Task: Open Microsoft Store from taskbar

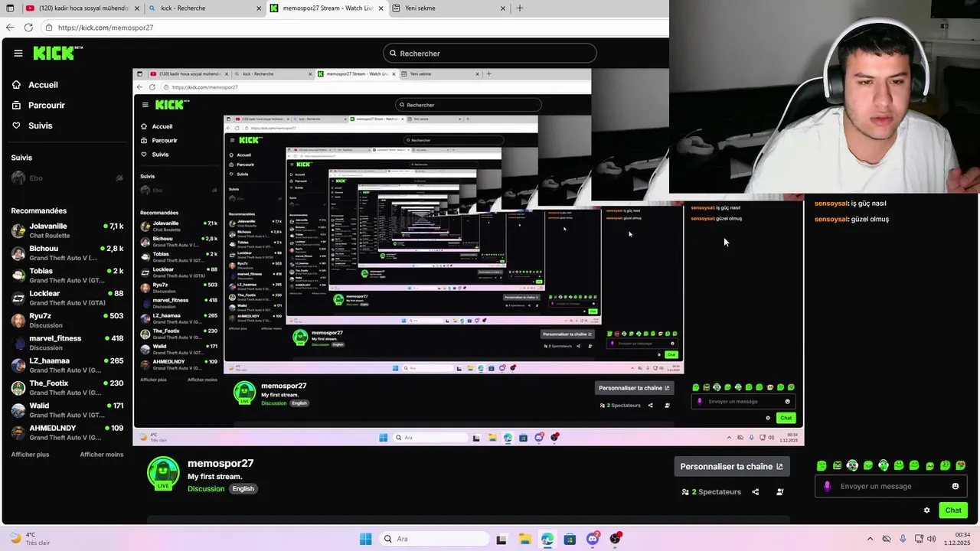Action: (570, 539)
